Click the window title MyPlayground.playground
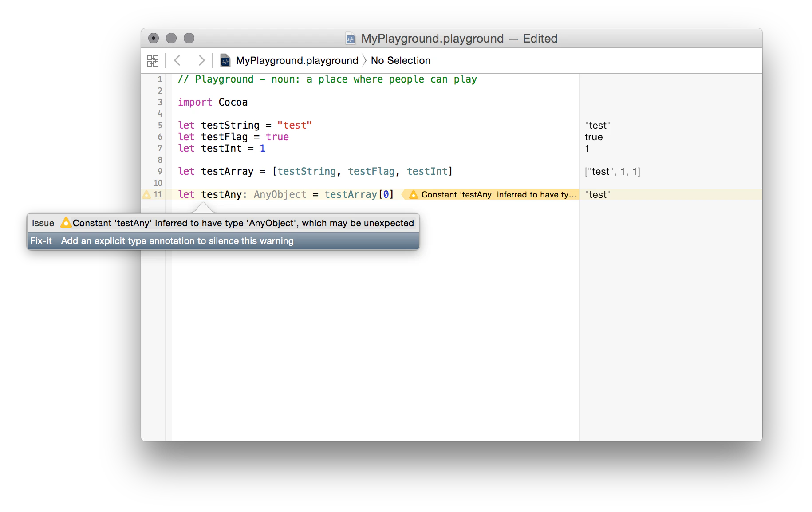The height and width of the screenshot is (512, 812). [432, 39]
